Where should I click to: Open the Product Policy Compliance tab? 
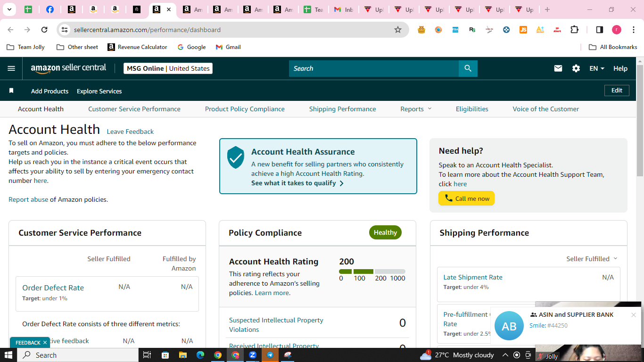(x=245, y=109)
